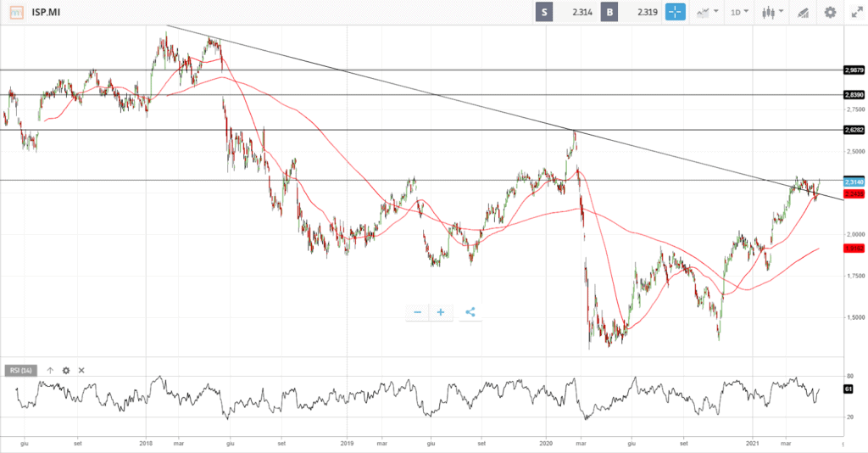This screenshot has width=868, height=453.
Task: Expand chart to fullscreen
Action: (857, 12)
